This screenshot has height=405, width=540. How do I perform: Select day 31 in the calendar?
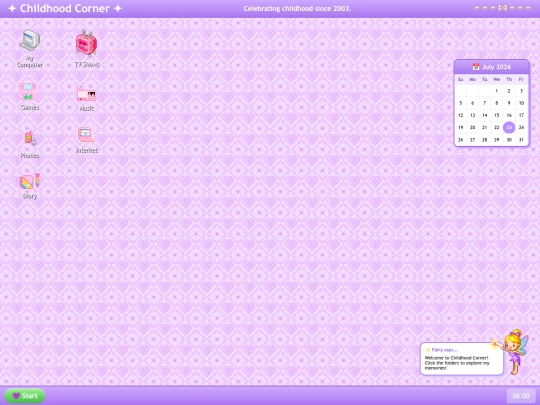(x=521, y=140)
